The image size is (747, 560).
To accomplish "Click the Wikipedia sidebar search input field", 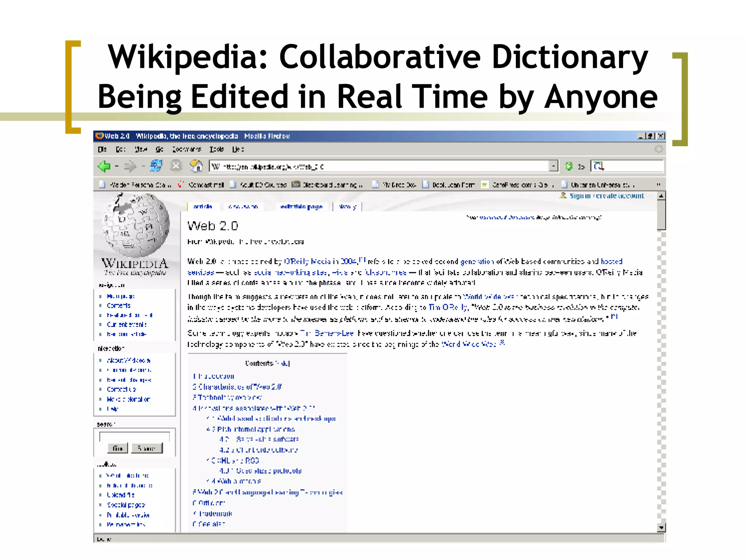I will pyautogui.click(x=135, y=436).
